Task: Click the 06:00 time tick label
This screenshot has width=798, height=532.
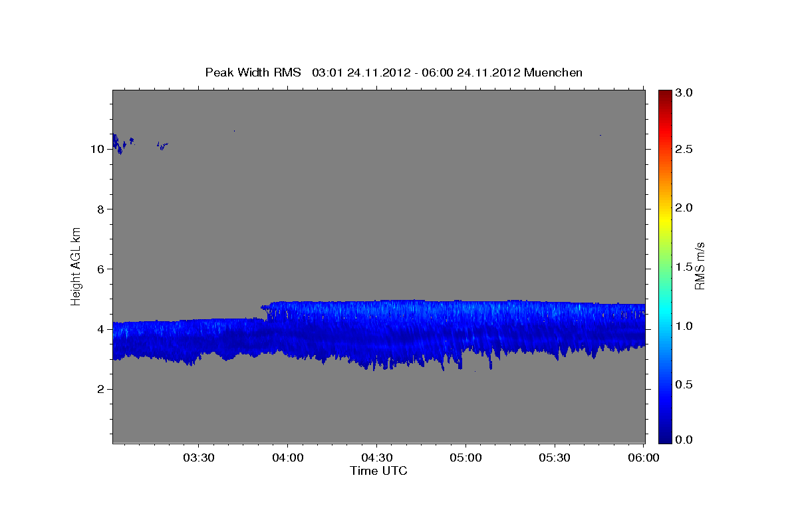Action: [644, 458]
